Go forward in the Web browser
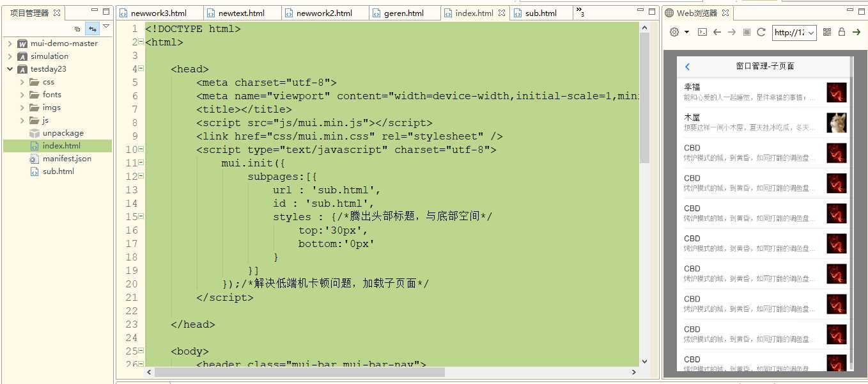The height and width of the screenshot is (384, 868). pyautogui.click(x=732, y=32)
